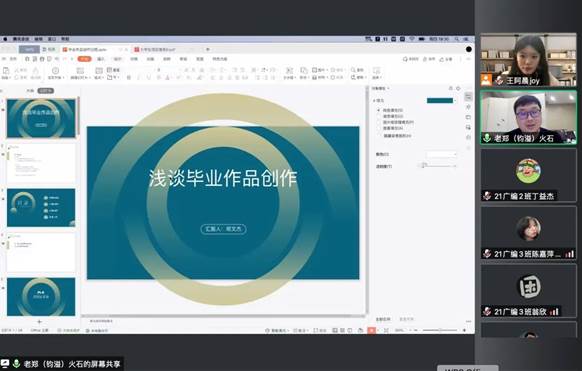Click the find (查找) magnifier icon
This screenshot has height=371, width=582.
[357, 70]
